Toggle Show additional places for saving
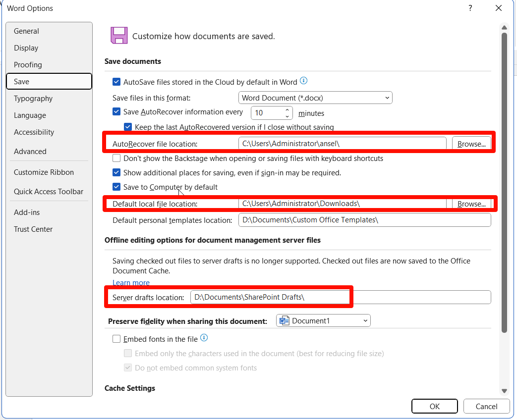Image resolution: width=517 pixels, height=420 pixels. (116, 172)
